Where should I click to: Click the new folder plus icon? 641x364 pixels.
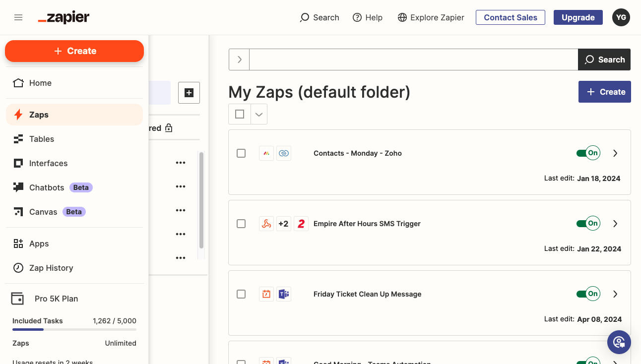(189, 93)
